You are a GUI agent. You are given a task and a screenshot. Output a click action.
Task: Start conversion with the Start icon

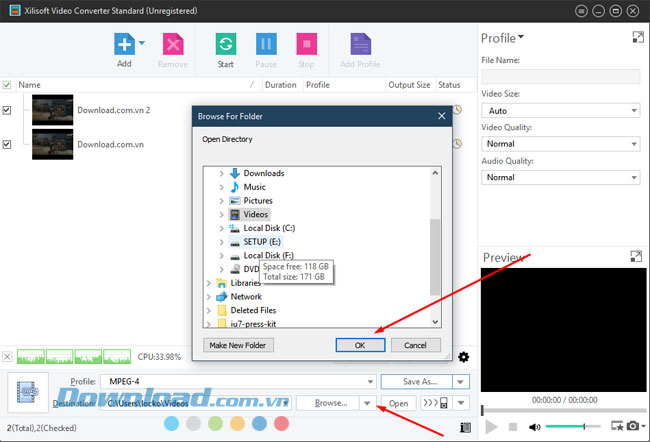click(226, 44)
